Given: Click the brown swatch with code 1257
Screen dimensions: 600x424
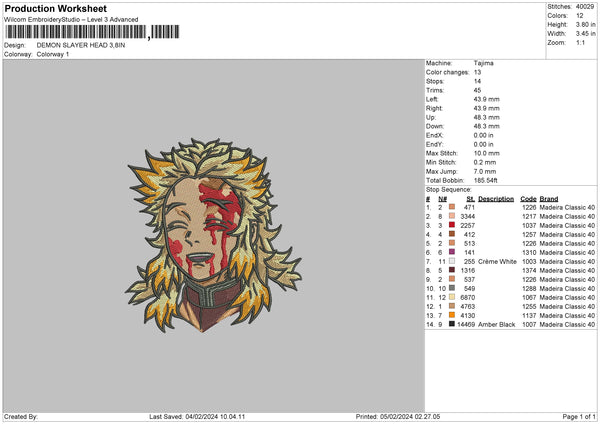Looking at the screenshot, I should pos(452,234).
